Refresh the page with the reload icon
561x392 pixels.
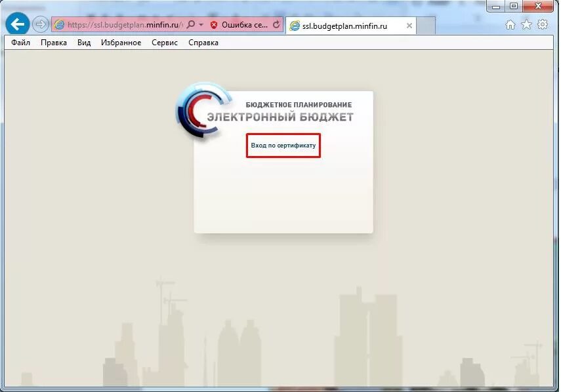[276, 24]
